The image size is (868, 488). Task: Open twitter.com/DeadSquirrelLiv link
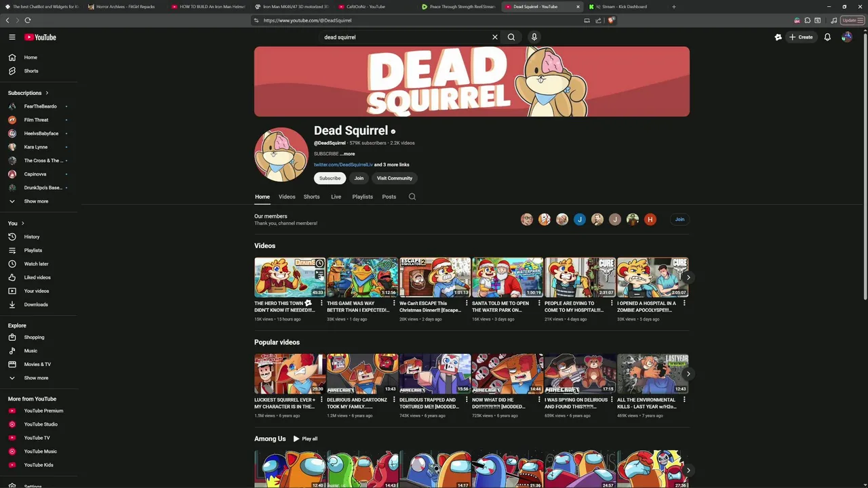(343, 165)
